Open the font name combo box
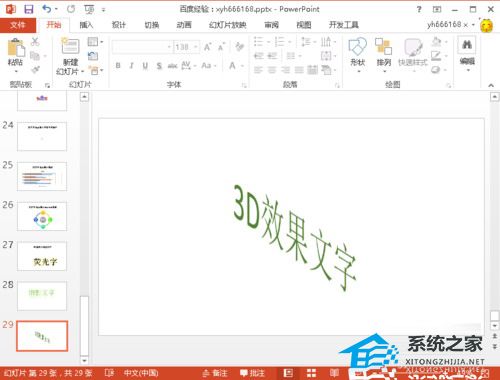Image resolution: width=500 pixels, height=380 pixels. [142, 47]
